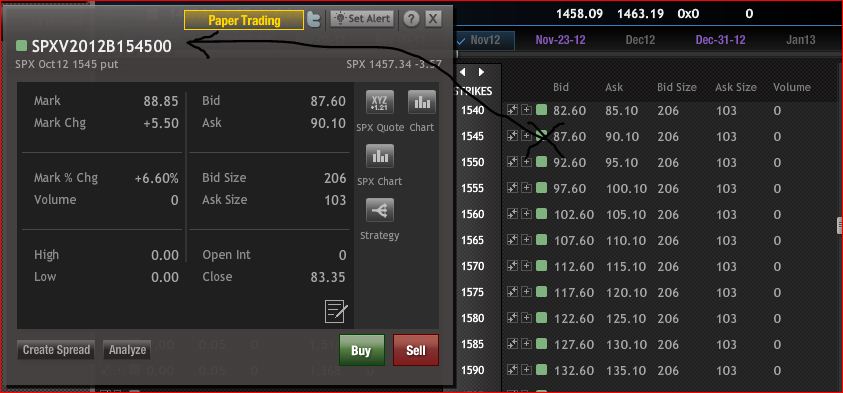
Task: Click the plus icon in the 1570 strike row
Action: click(526, 266)
